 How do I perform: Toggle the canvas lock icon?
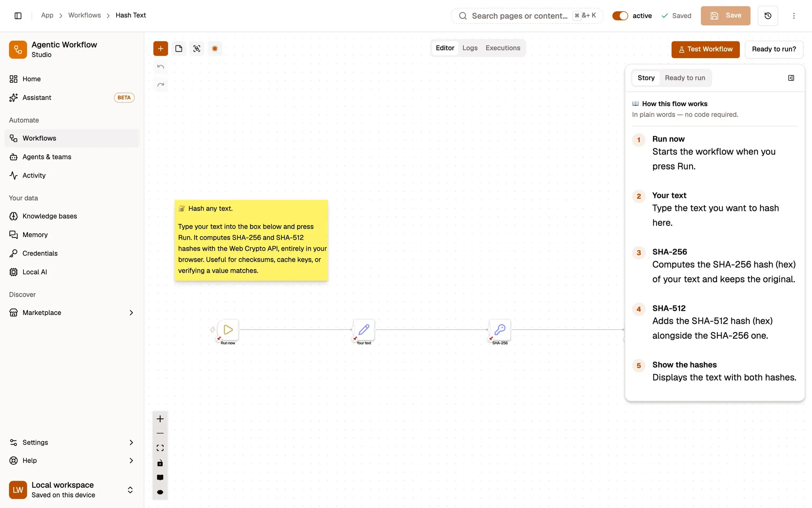point(160,463)
